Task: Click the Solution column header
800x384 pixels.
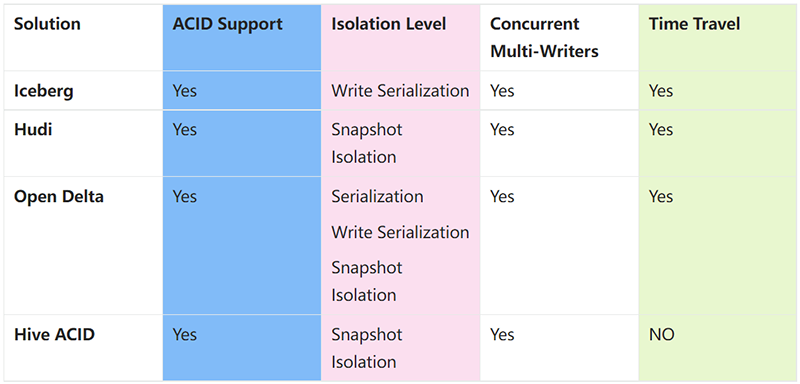Action: pyautogui.click(x=47, y=24)
